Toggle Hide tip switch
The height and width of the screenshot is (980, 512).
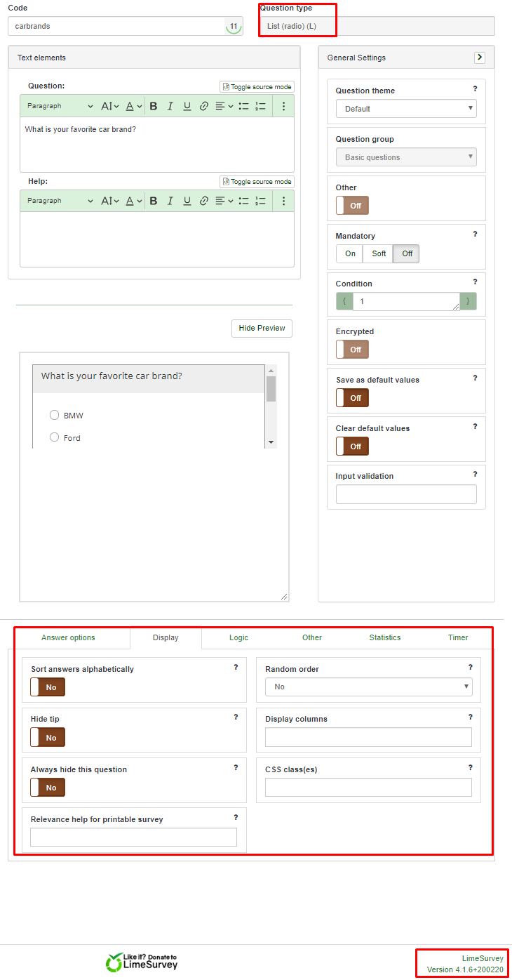coord(48,738)
